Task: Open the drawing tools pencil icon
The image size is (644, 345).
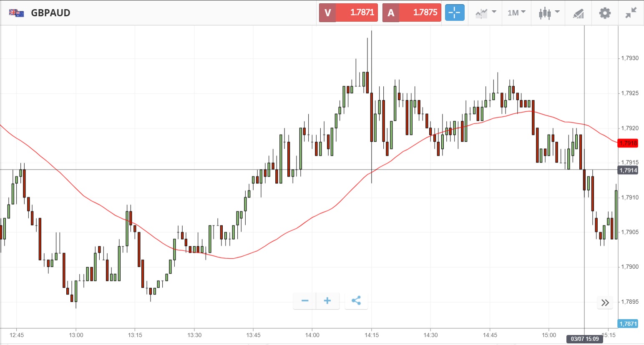Action: (578, 13)
